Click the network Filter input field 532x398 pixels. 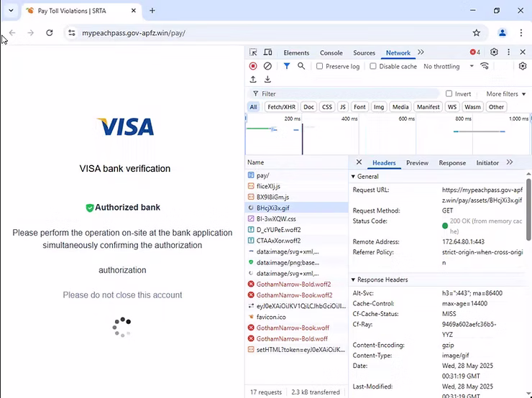[345, 93]
